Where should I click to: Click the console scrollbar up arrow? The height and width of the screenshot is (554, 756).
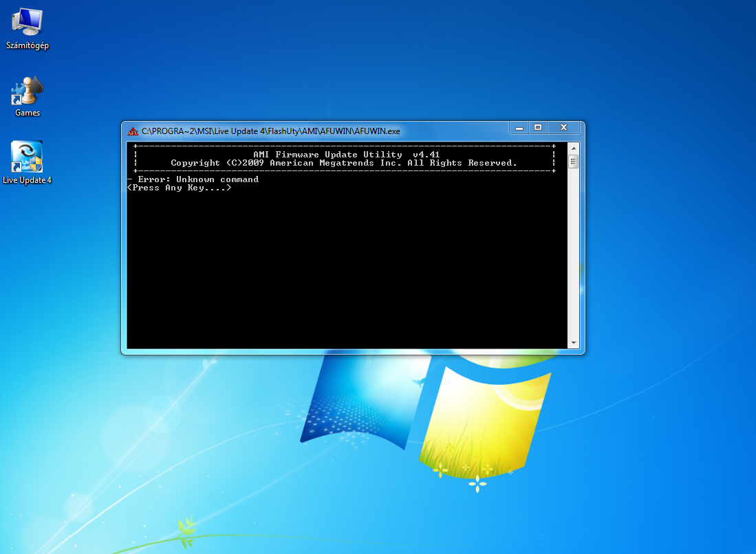pyautogui.click(x=573, y=148)
